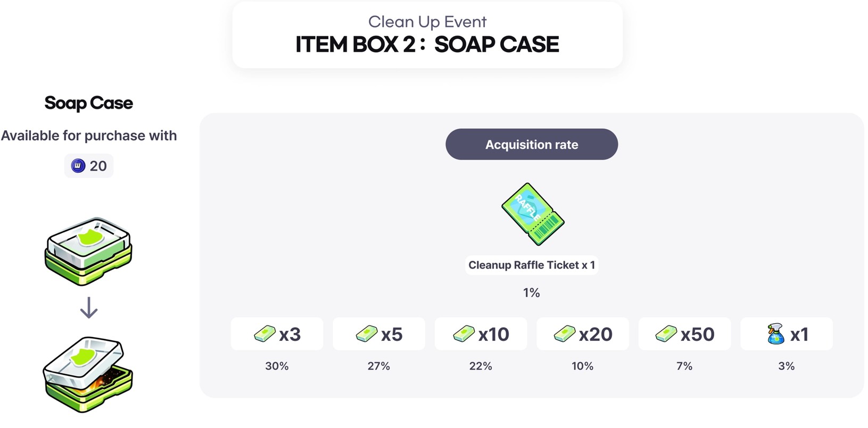868x428 pixels.
Task: Click the down arrow between soap cases
Action: tap(89, 308)
